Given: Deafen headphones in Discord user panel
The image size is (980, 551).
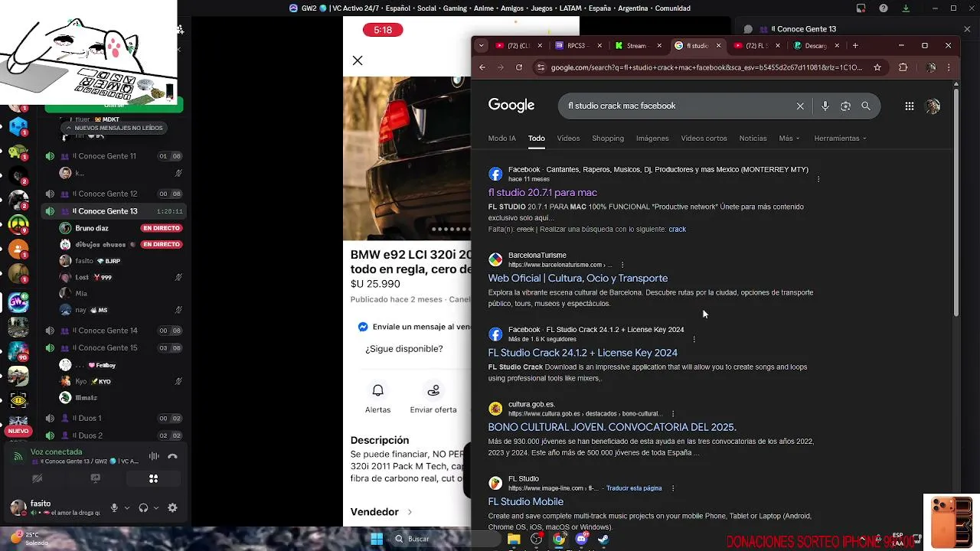Looking at the screenshot, I should tap(143, 507).
